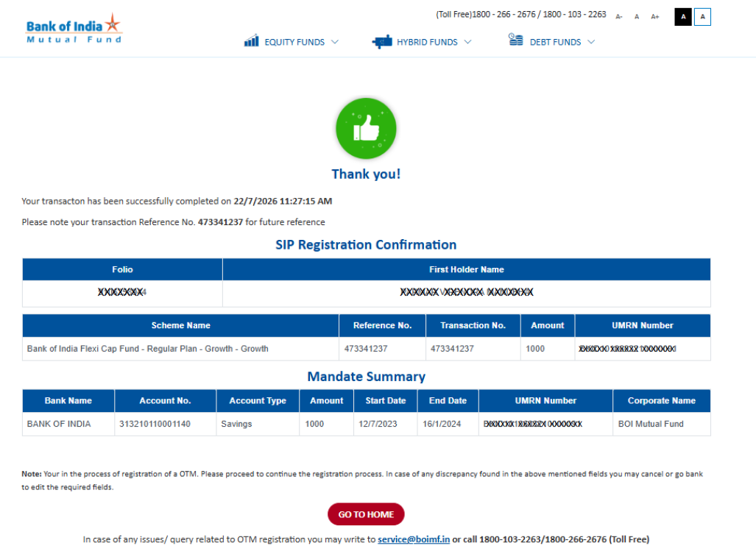The width and height of the screenshot is (756, 557).
Task: Click the Reference No. column header
Action: [382, 325]
